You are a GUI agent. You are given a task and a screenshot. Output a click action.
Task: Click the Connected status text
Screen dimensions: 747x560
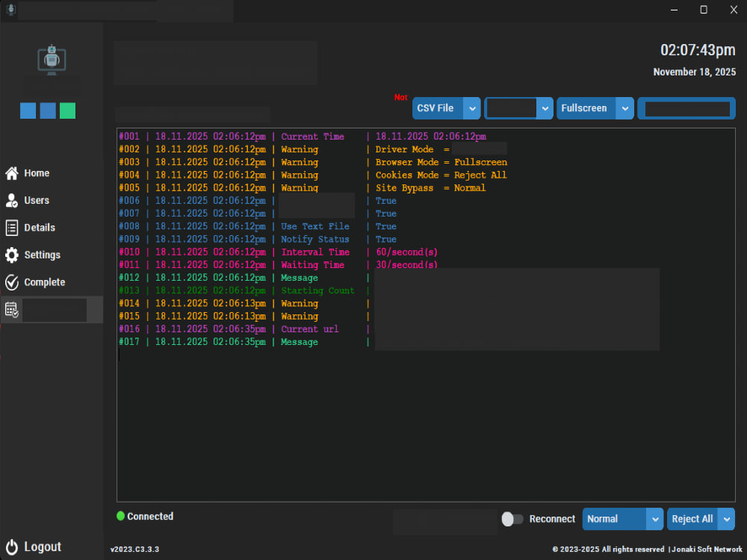coord(150,516)
